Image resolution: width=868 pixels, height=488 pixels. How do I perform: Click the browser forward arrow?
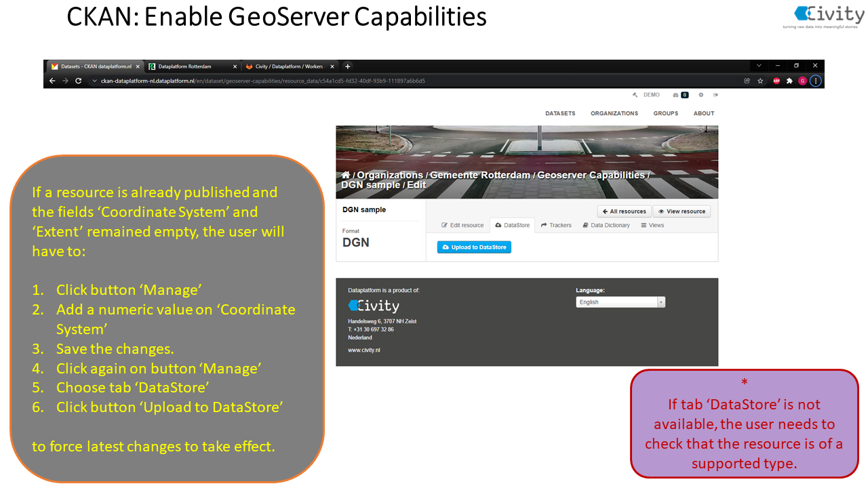coord(65,81)
